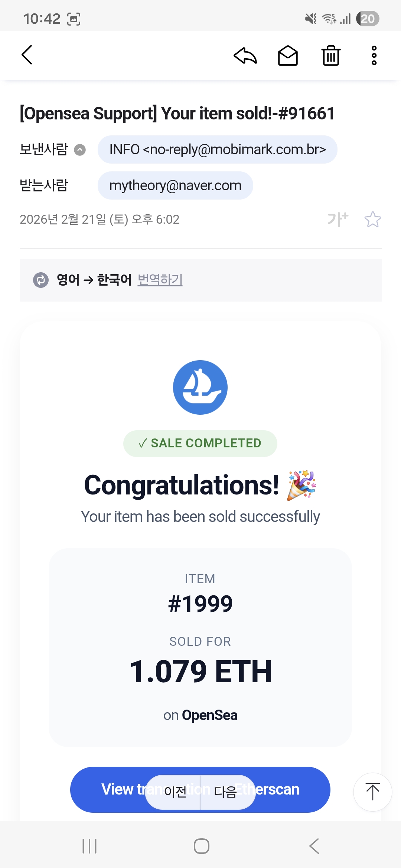Screen dimensions: 401x868
Task: Open the three-dot more options menu
Action: click(374, 56)
